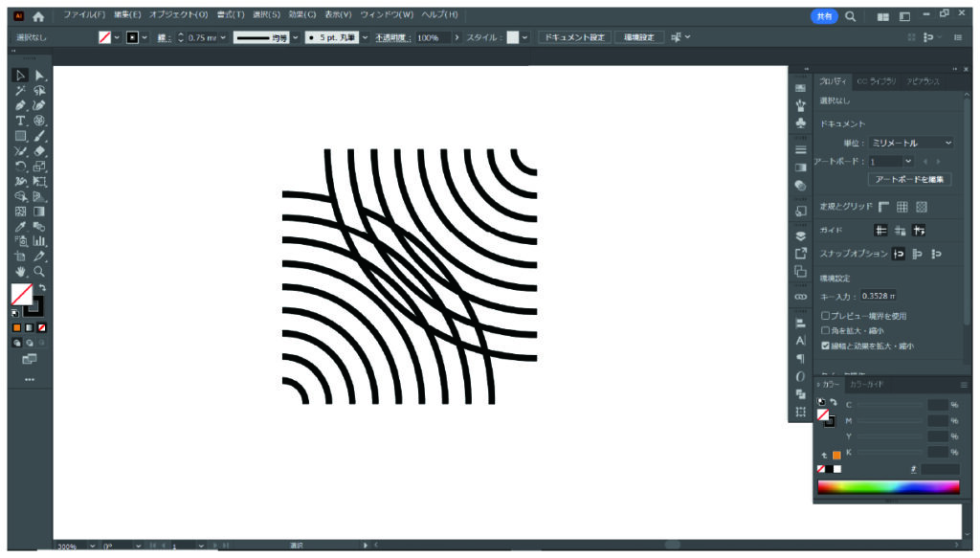Toggle transparency grid in 定規とグリッド section

922,207
